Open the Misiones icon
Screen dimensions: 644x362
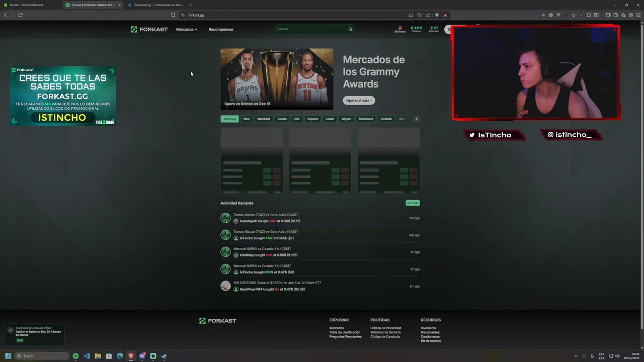400,29
